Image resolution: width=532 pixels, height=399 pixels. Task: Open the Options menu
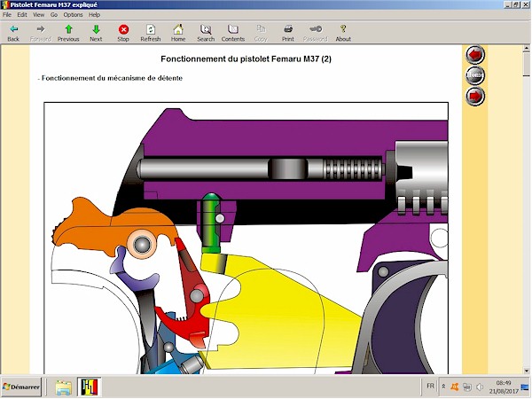tap(74, 14)
